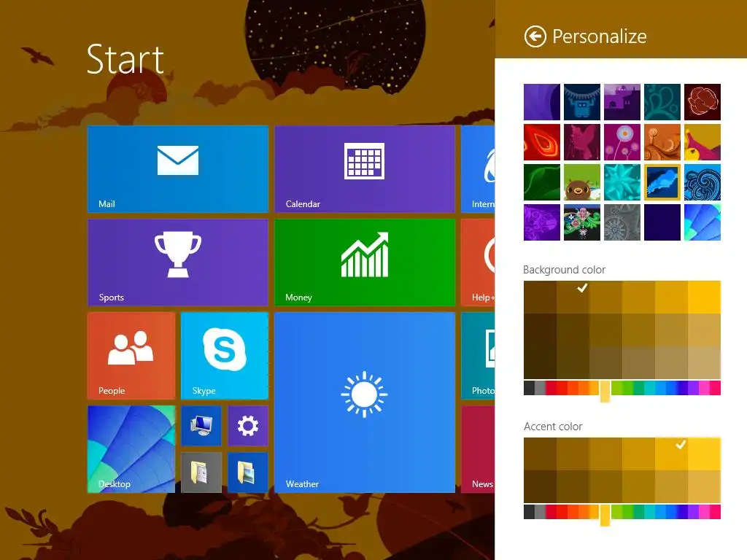The width and height of the screenshot is (747, 560).
Task: Choose the dark pink bird thumbnail
Action: click(581, 142)
